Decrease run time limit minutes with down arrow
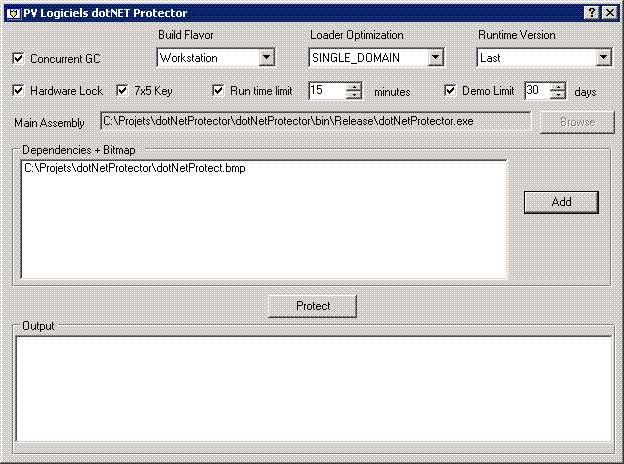The height and width of the screenshot is (464, 624). click(x=354, y=95)
